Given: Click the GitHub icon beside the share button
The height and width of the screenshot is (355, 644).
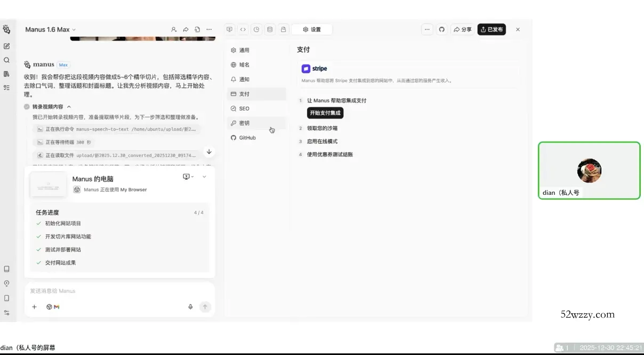Looking at the screenshot, I should 441,30.
